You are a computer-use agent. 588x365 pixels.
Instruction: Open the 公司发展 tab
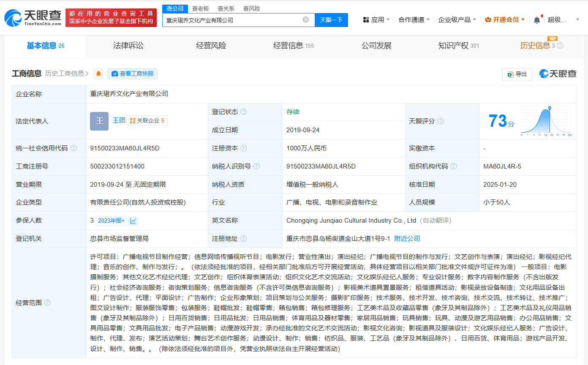pyautogui.click(x=376, y=46)
